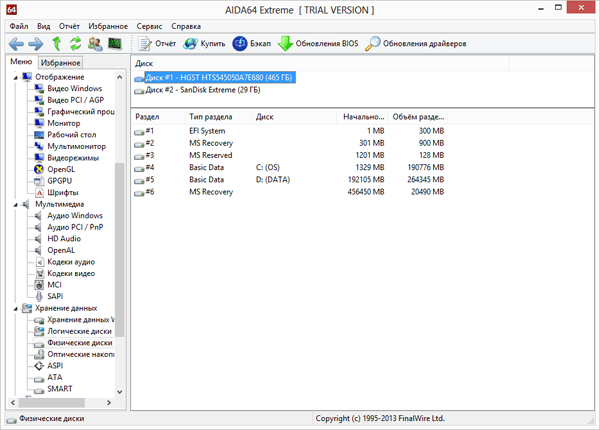Select the Монитор tree item
The image size is (600, 430).
point(64,123)
